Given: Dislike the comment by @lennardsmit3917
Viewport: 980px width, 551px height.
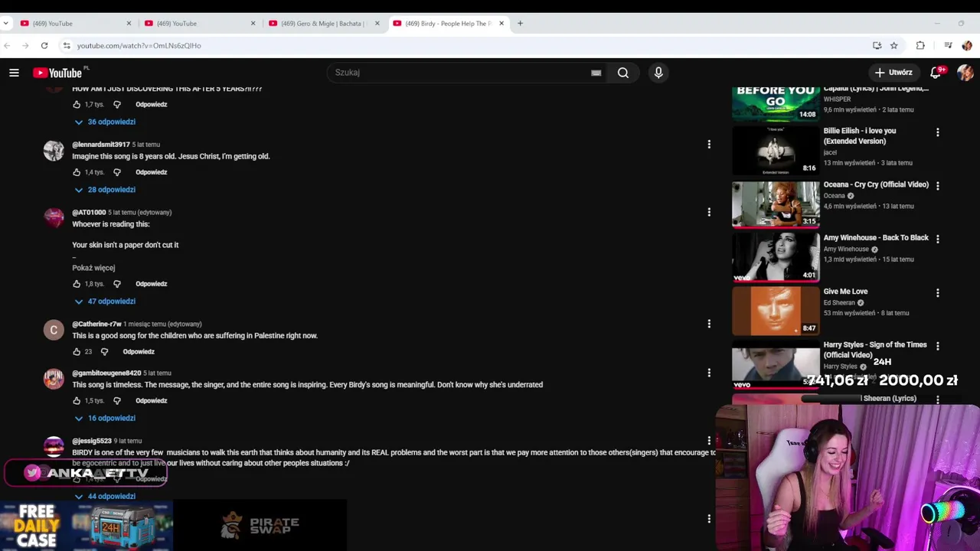Looking at the screenshot, I should click(117, 172).
